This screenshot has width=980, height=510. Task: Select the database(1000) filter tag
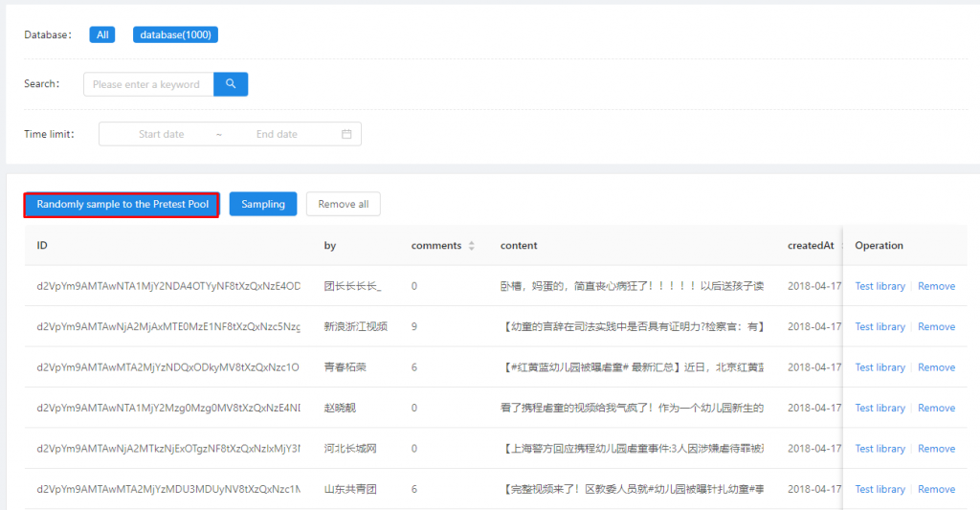tap(176, 34)
